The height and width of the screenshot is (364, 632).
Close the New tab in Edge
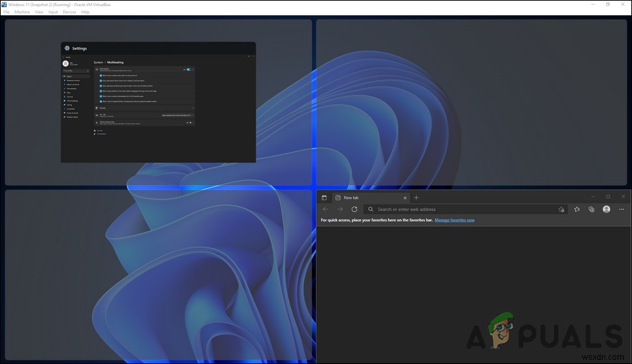pos(404,197)
